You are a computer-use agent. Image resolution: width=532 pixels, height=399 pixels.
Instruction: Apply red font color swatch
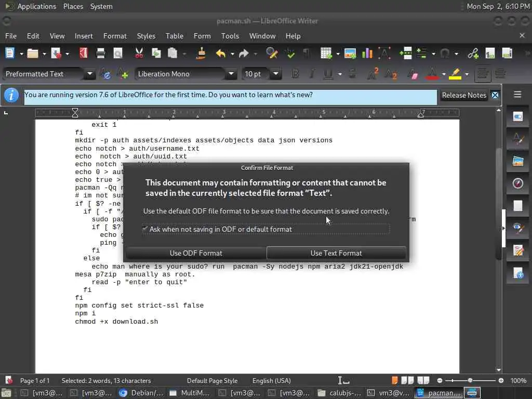point(432,74)
